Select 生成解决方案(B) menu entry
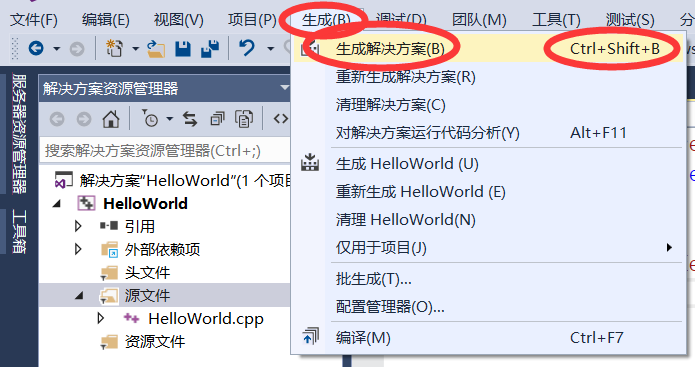Screen dimensions: 695x367 [x=488, y=48]
